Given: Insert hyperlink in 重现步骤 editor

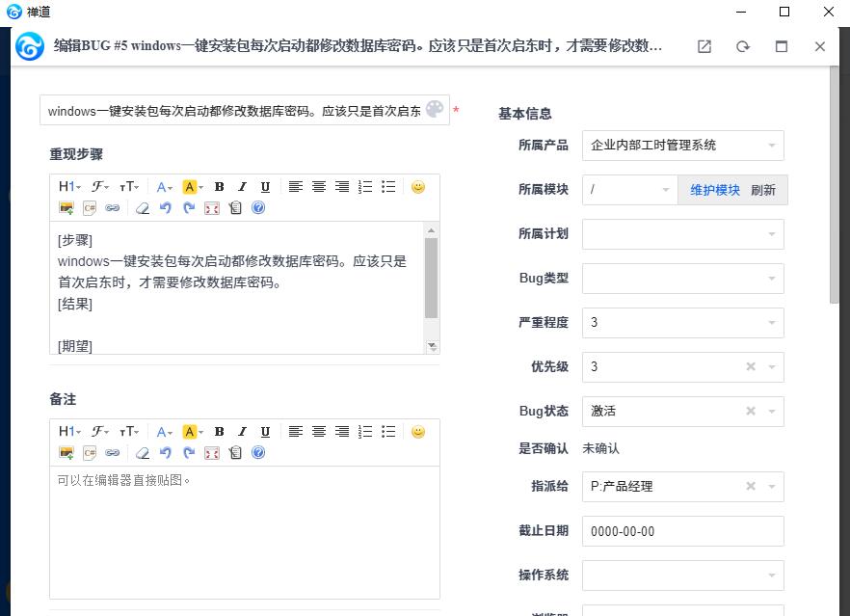Looking at the screenshot, I should click(x=112, y=208).
